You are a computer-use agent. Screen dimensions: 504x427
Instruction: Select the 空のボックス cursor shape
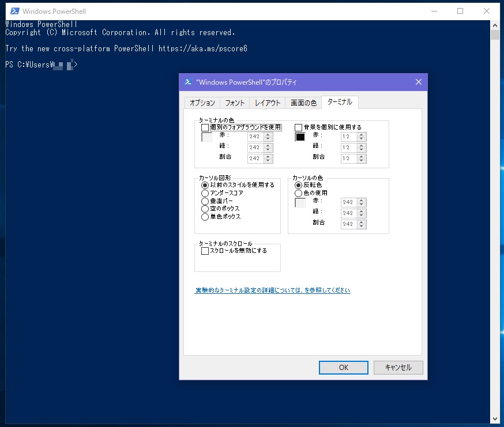coord(205,209)
